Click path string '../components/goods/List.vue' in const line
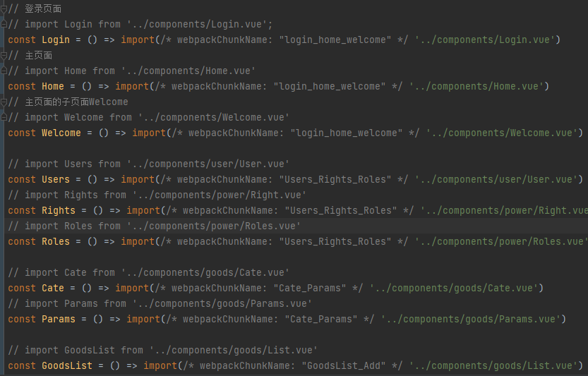The image size is (588, 376). pyautogui.click(x=493, y=365)
